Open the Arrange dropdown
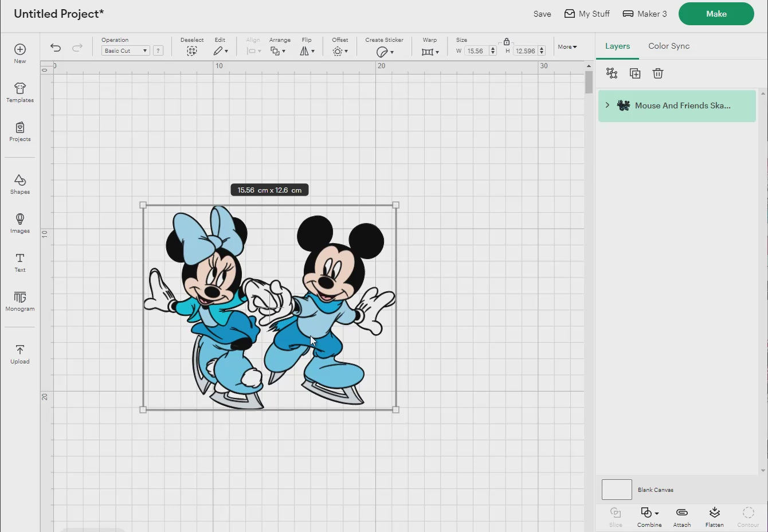Screen dimensions: 768x532 (x=278, y=51)
